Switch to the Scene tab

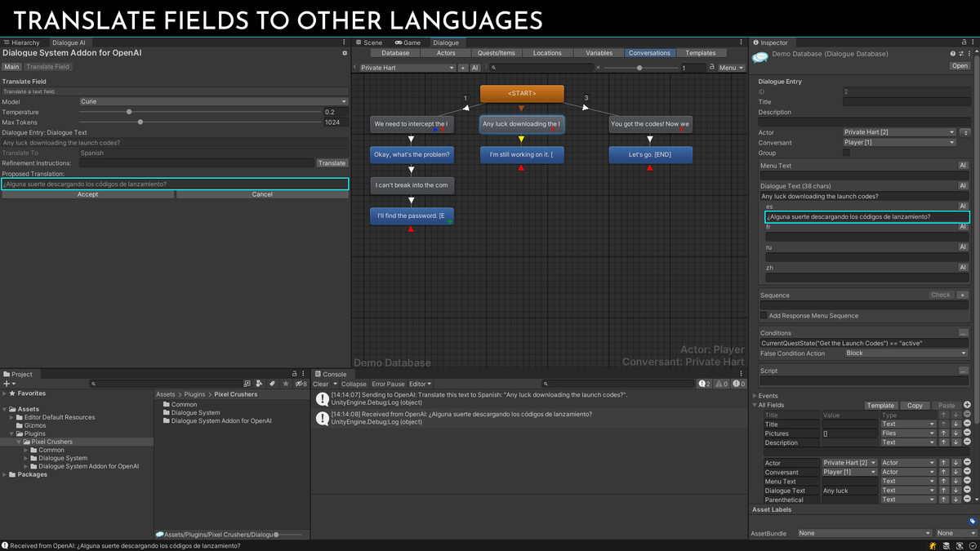(369, 42)
